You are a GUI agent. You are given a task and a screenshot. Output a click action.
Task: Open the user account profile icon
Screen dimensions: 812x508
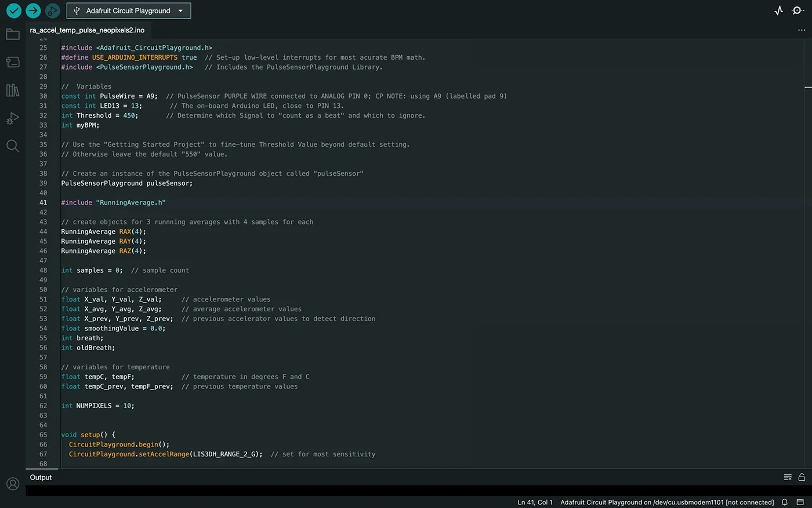coord(13,484)
